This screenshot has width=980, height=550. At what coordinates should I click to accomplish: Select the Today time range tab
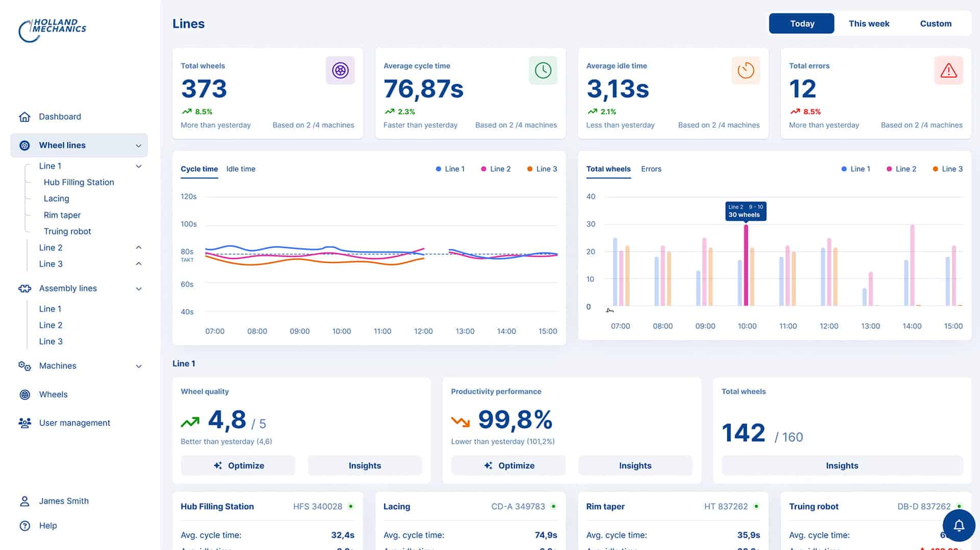click(802, 23)
